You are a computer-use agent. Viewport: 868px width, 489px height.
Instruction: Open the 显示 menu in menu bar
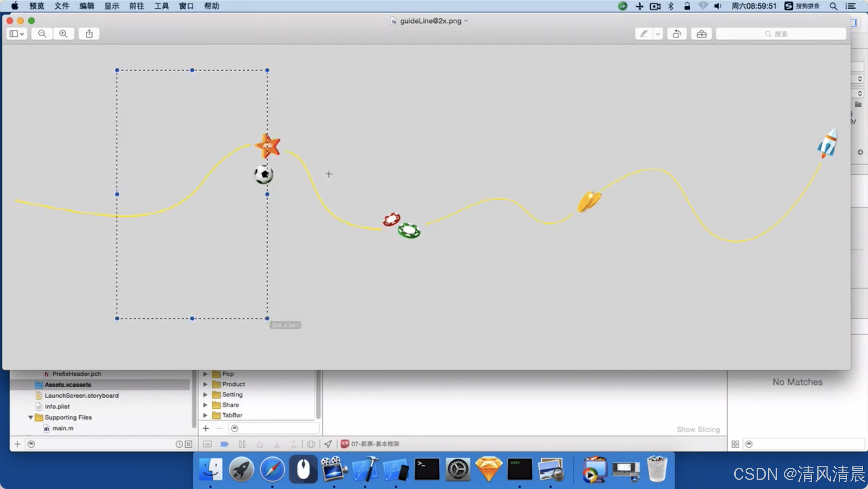(111, 6)
